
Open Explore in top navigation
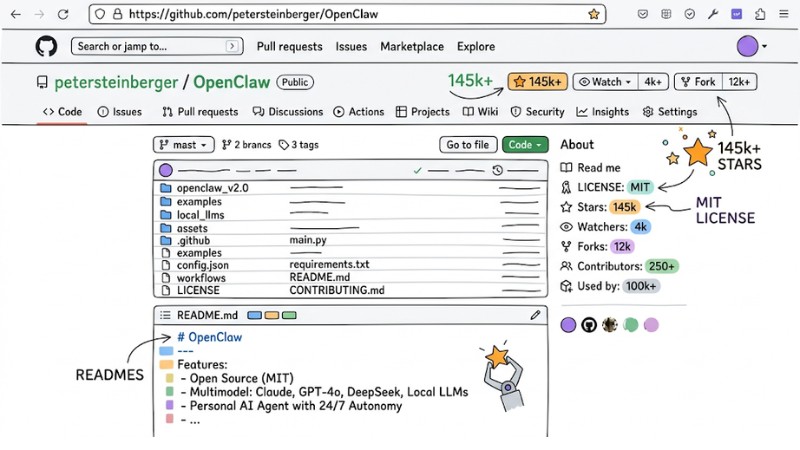(476, 46)
